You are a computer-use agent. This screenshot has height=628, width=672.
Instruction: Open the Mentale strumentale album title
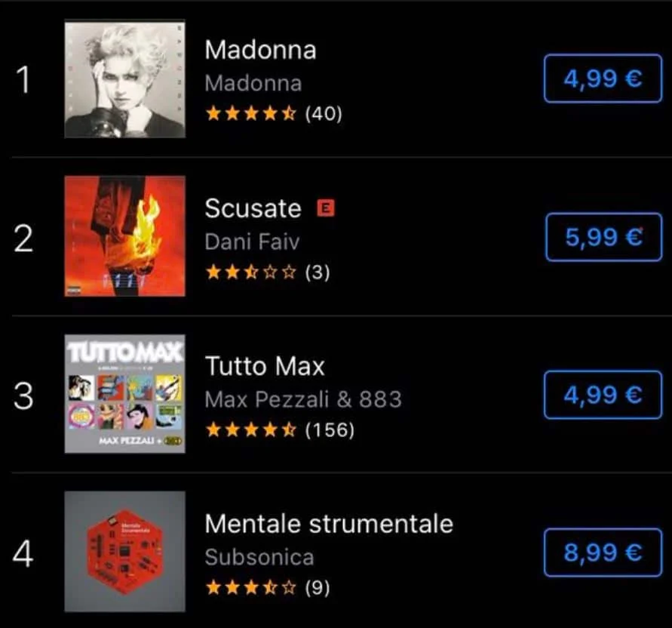tap(329, 523)
